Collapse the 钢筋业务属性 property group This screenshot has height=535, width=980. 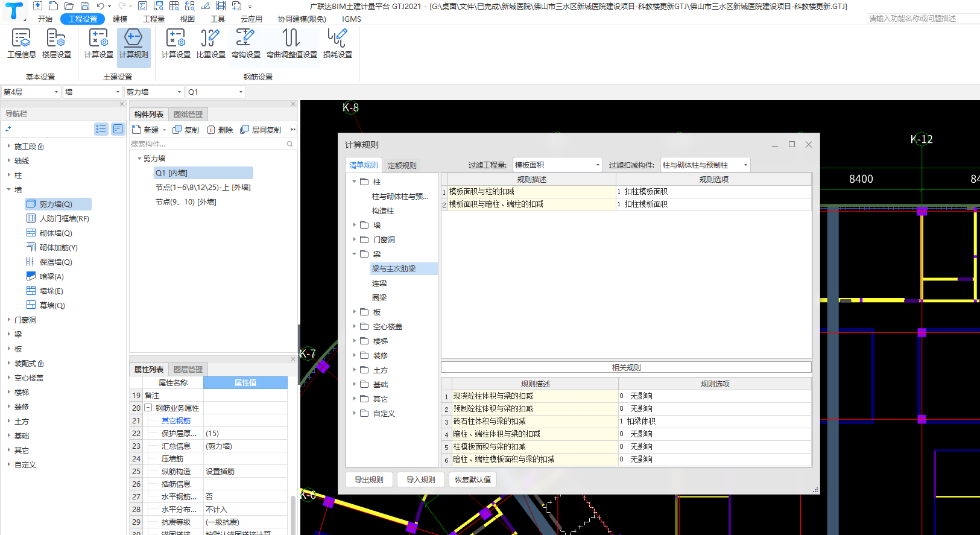point(148,408)
